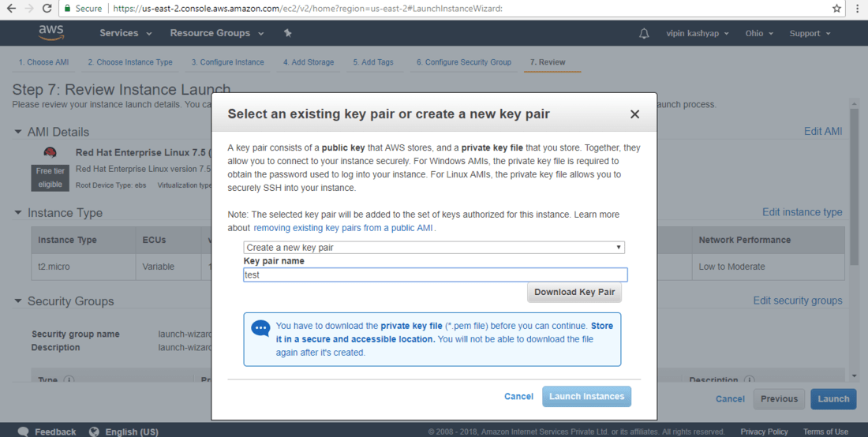
Task: Open notifications bell icon
Action: click(x=644, y=33)
